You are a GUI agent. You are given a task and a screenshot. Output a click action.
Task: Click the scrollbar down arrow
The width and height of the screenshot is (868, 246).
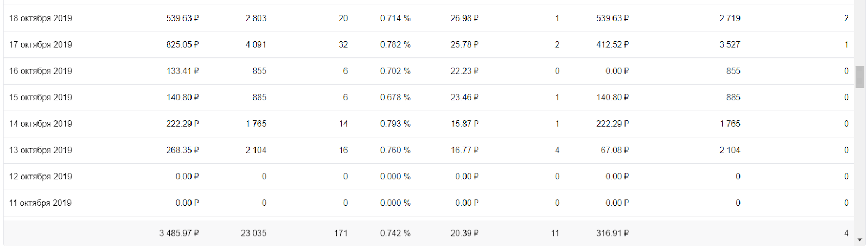pos(860,240)
